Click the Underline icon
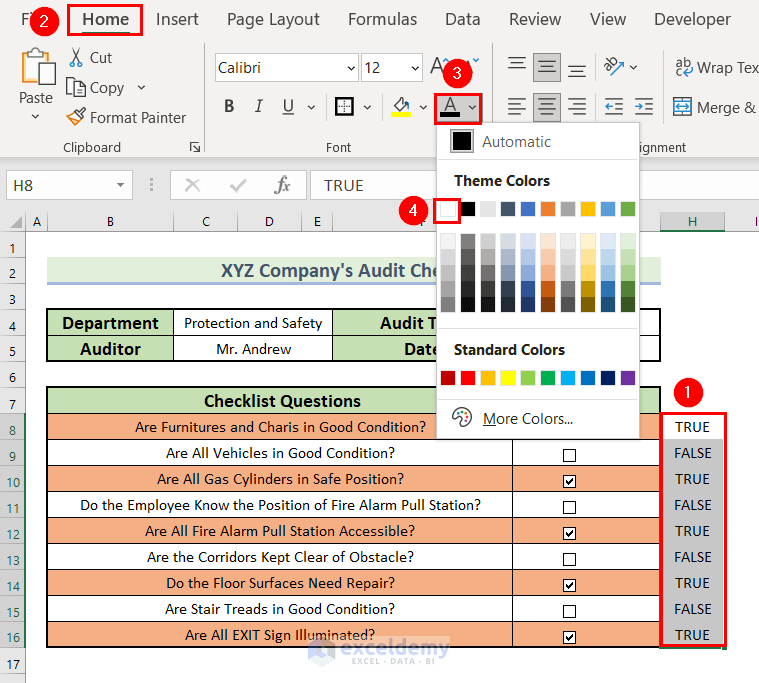 288,107
